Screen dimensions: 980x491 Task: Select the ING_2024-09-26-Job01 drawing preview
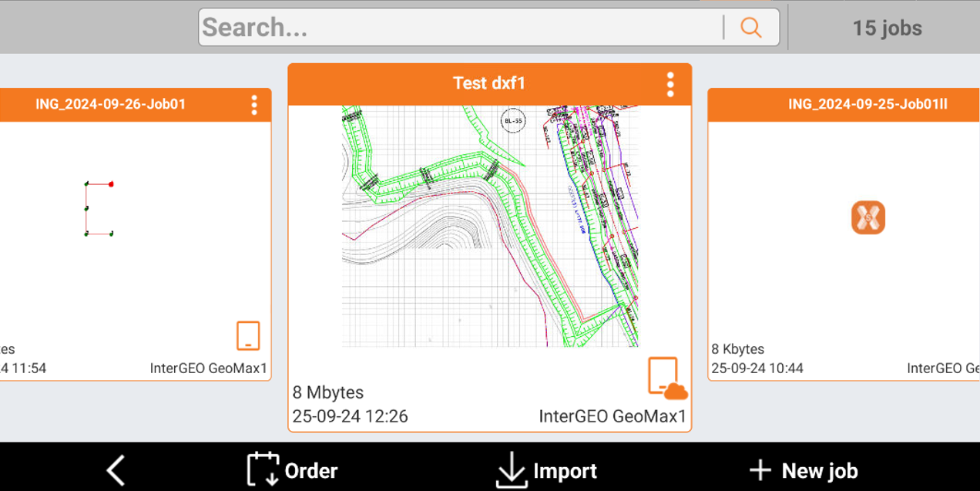pos(99,209)
